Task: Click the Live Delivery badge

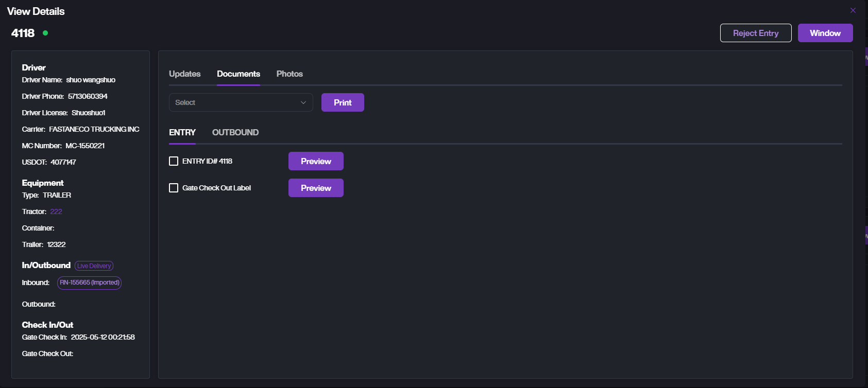Action: 94,266
